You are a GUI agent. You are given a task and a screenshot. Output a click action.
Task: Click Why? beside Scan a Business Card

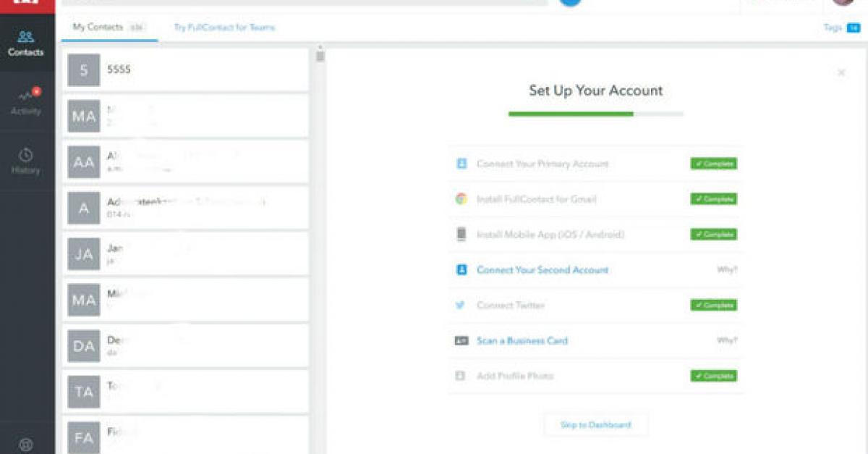click(727, 341)
